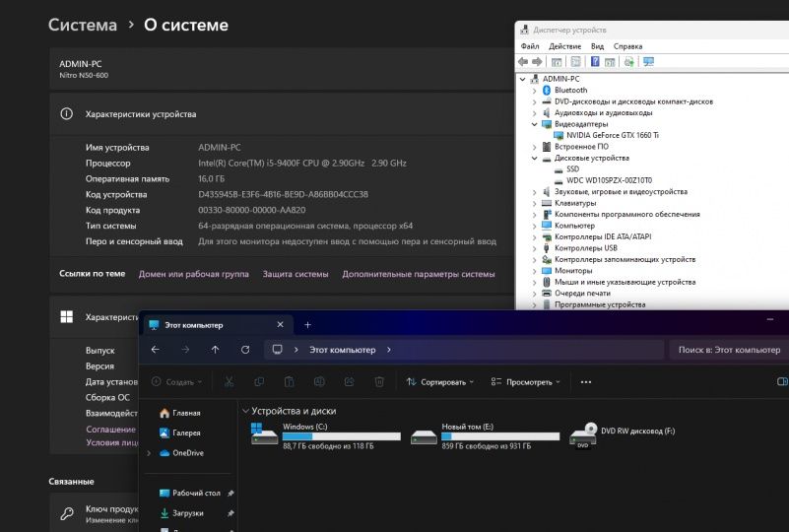Screen dimensions: 789x532
Task: Expand the Контроллеры USB node
Action: pyautogui.click(x=535, y=248)
